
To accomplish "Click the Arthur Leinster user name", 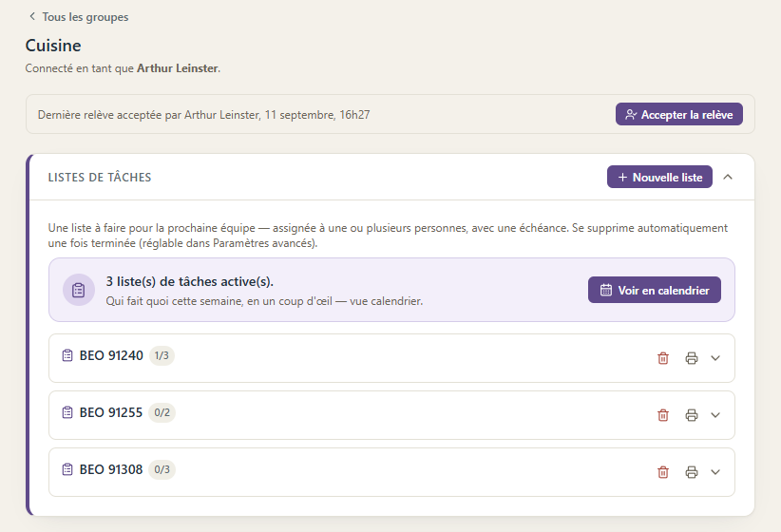I will (x=178, y=68).
